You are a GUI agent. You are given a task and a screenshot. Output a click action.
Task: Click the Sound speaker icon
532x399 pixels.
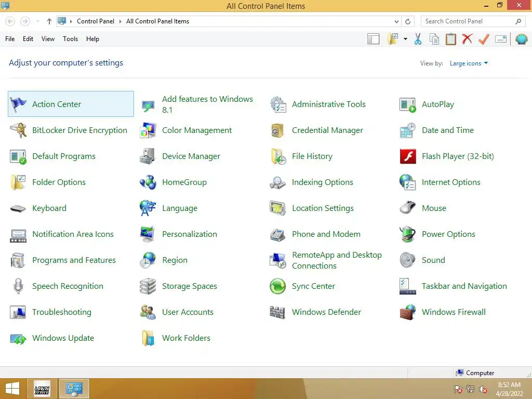408,260
